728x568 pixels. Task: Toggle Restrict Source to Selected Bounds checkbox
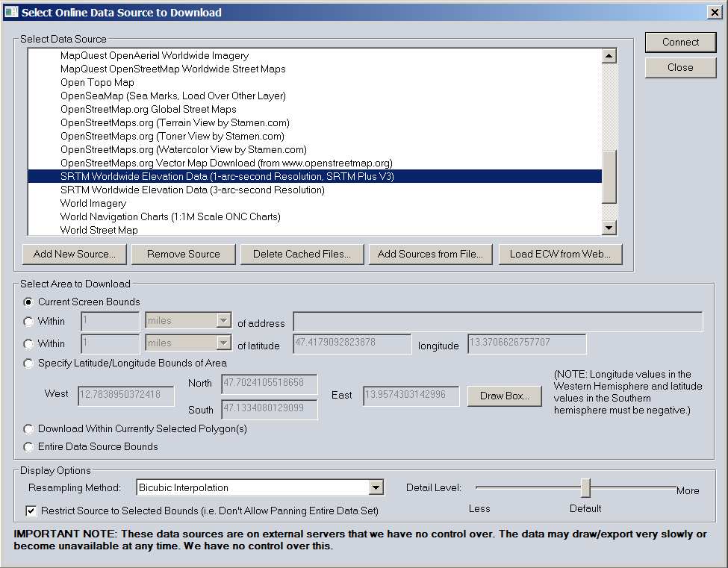pyautogui.click(x=31, y=511)
